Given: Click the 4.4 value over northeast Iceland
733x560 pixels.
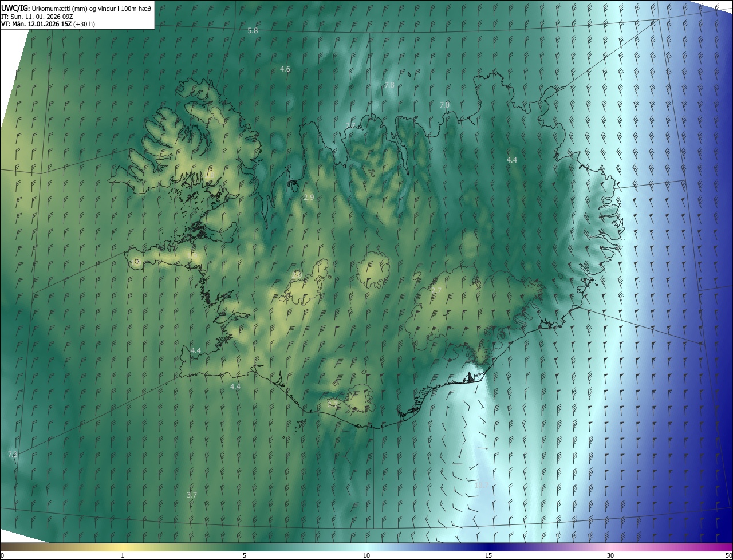Looking at the screenshot, I should 512,160.
